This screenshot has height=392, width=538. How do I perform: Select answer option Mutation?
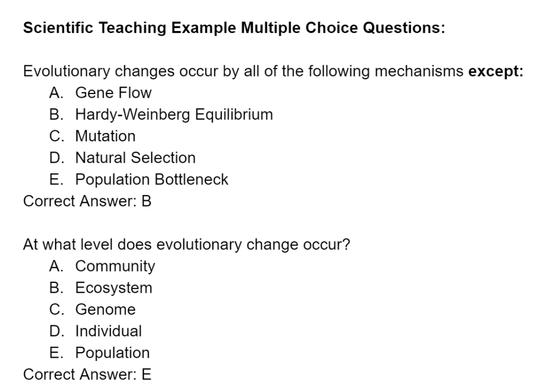pos(105,136)
